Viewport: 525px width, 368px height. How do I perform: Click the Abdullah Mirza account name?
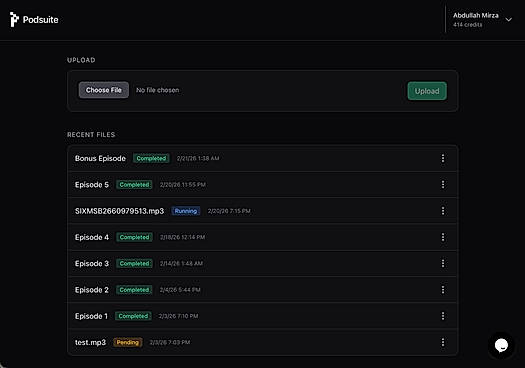coord(475,15)
